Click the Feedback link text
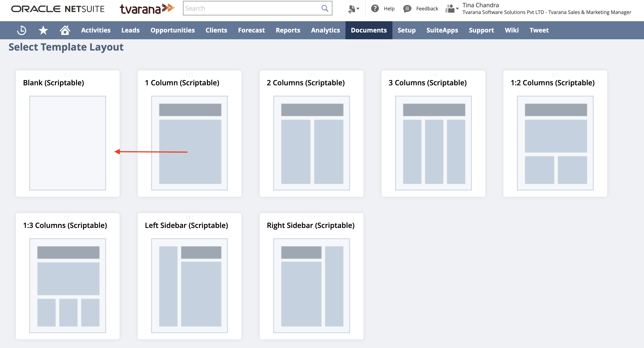This screenshot has width=644, height=348. (427, 9)
